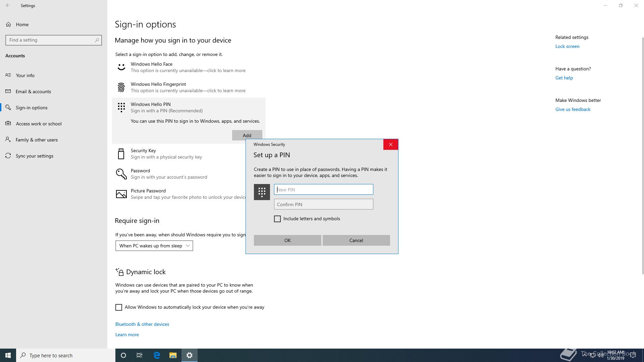644x362 pixels.
Task: Launch Microsoft Edge from taskbar
Action: tap(157, 355)
